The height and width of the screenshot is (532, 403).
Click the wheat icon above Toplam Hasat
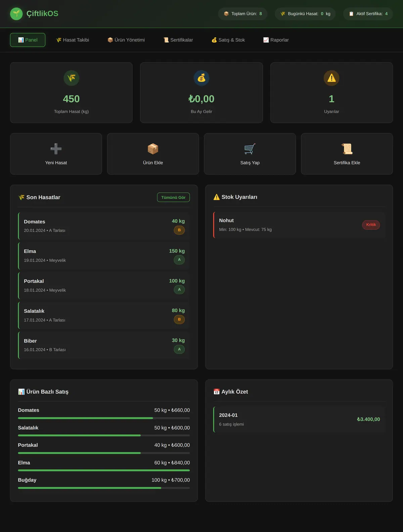tap(71, 78)
